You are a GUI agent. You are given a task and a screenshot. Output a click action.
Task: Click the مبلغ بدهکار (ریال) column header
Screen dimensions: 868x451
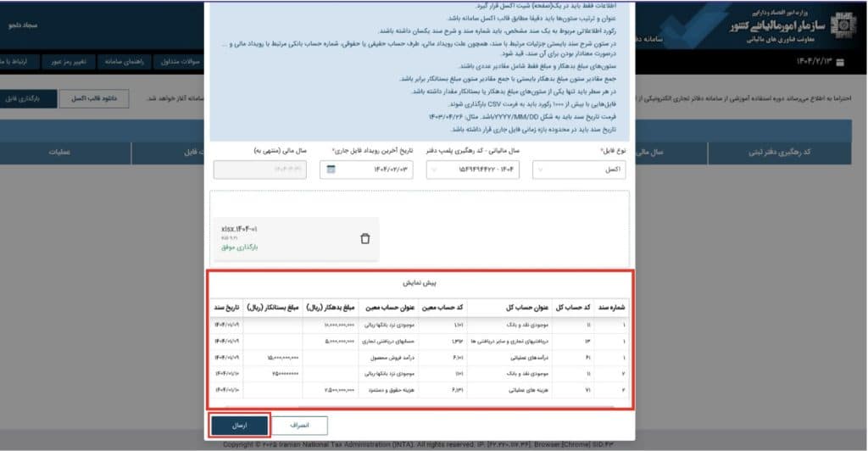click(x=331, y=308)
